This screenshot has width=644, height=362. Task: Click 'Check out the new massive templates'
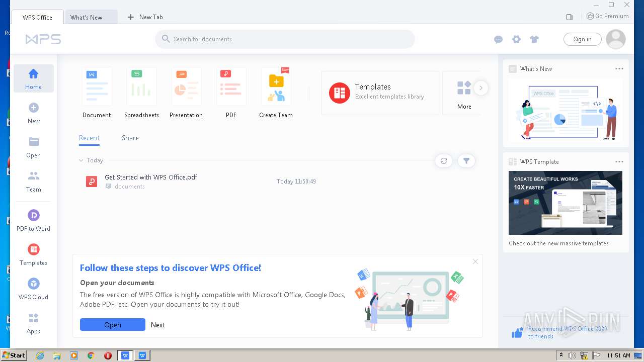pyautogui.click(x=558, y=243)
